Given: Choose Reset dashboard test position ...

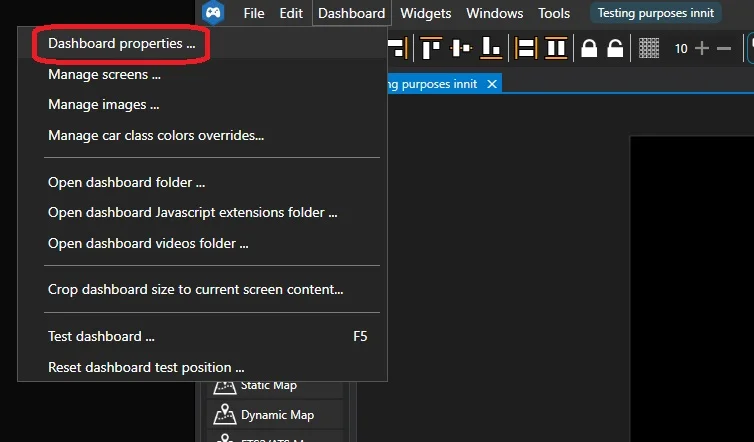Looking at the screenshot, I should [x=202, y=367].
